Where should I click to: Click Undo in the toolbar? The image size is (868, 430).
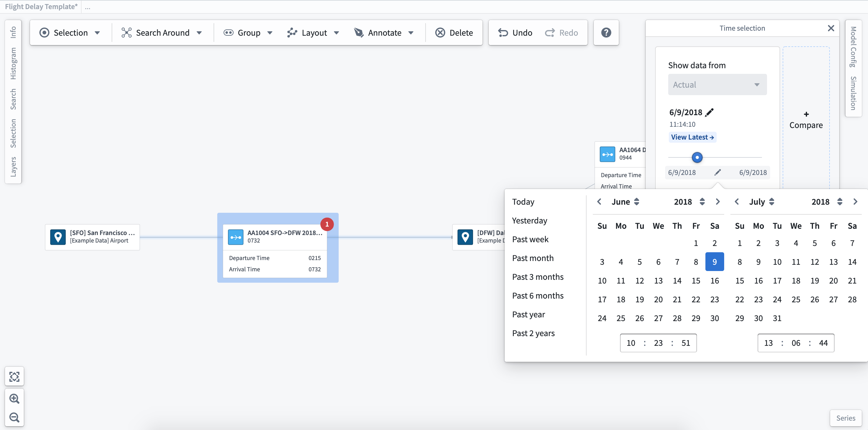point(515,33)
